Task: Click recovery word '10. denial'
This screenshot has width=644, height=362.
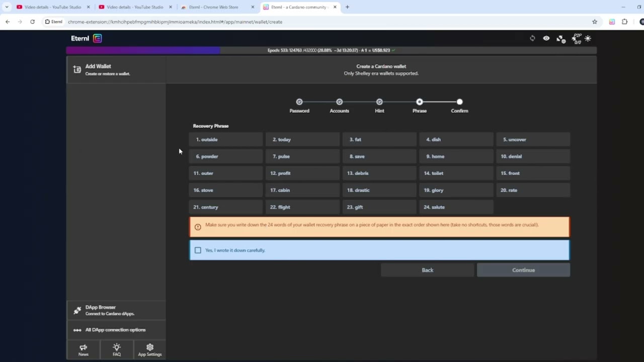Action: (x=533, y=156)
